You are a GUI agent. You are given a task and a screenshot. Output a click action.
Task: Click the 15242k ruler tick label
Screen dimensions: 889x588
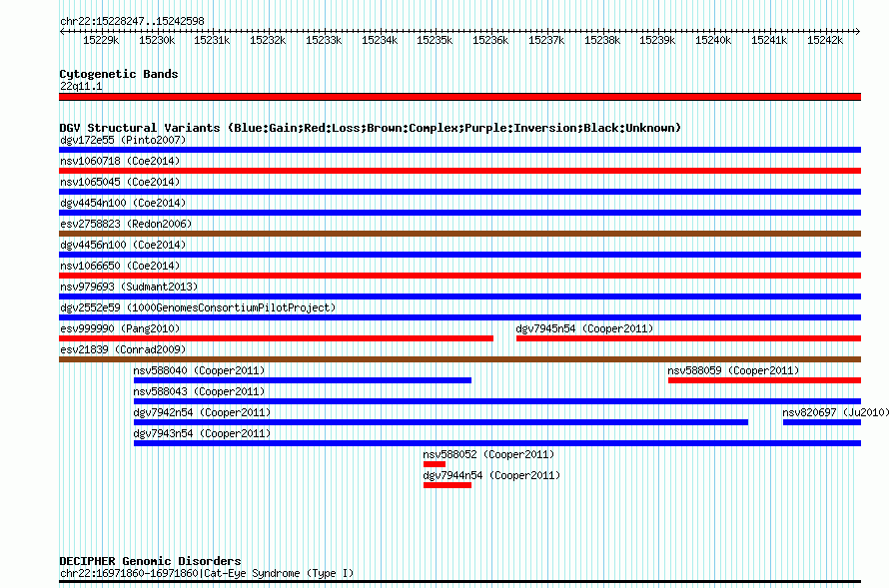(x=825, y=40)
